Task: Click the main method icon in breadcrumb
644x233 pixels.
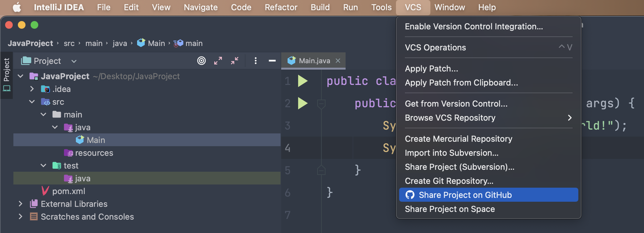Action: pyautogui.click(x=179, y=43)
